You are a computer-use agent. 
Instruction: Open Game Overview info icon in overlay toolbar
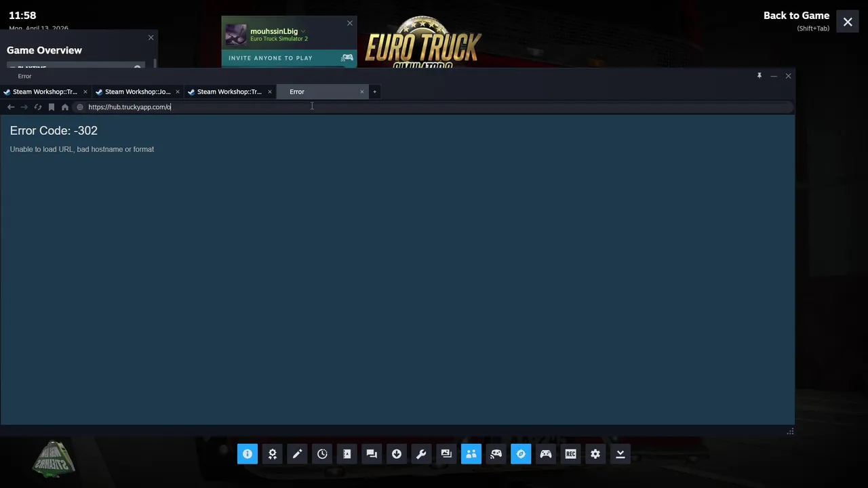tap(248, 454)
